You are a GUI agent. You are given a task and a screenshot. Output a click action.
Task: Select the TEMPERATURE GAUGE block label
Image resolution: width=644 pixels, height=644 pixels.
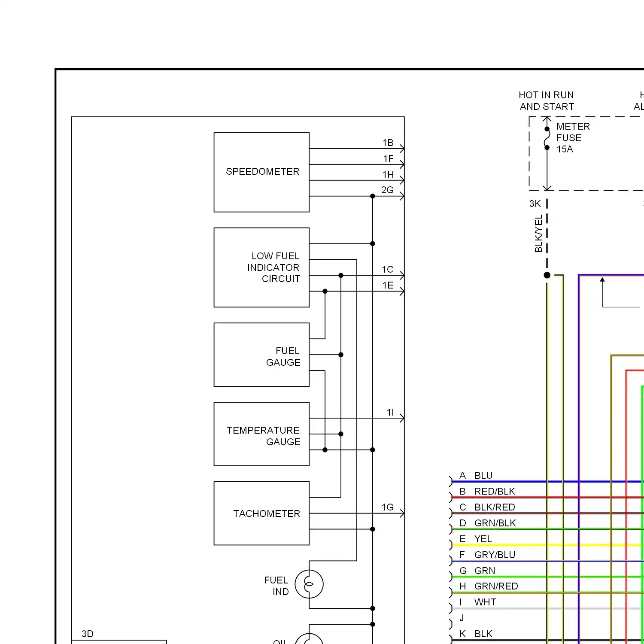click(263, 436)
